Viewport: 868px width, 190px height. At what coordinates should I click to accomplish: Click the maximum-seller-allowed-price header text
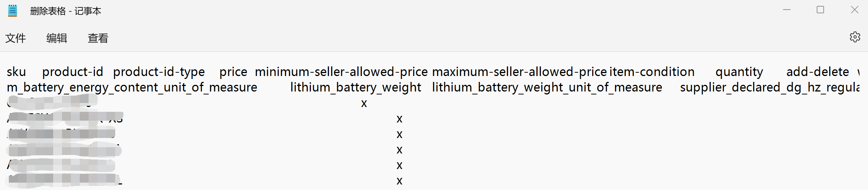519,72
